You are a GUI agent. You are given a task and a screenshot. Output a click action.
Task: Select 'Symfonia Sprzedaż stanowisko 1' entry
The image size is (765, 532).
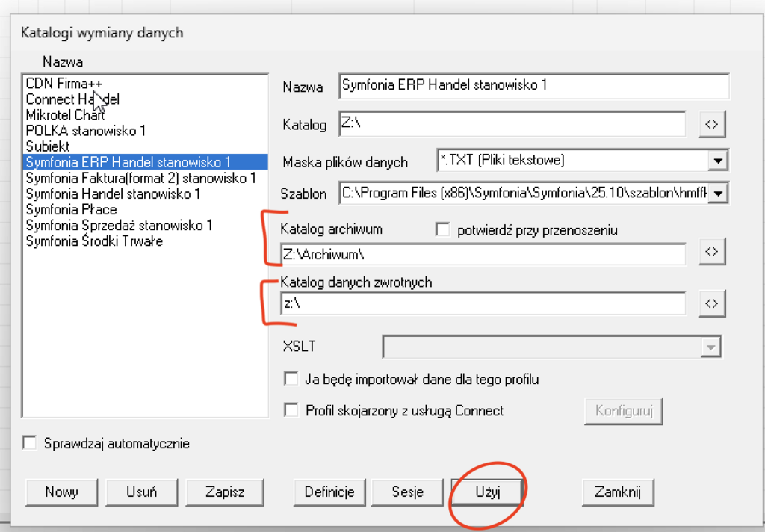coord(145,225)
